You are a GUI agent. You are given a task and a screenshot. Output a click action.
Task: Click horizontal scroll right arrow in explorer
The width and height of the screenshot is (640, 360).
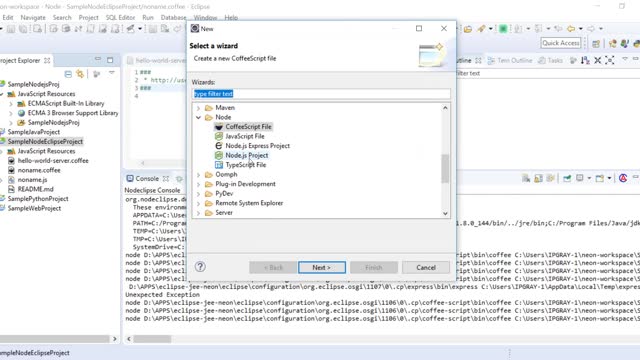click(115, 339)
